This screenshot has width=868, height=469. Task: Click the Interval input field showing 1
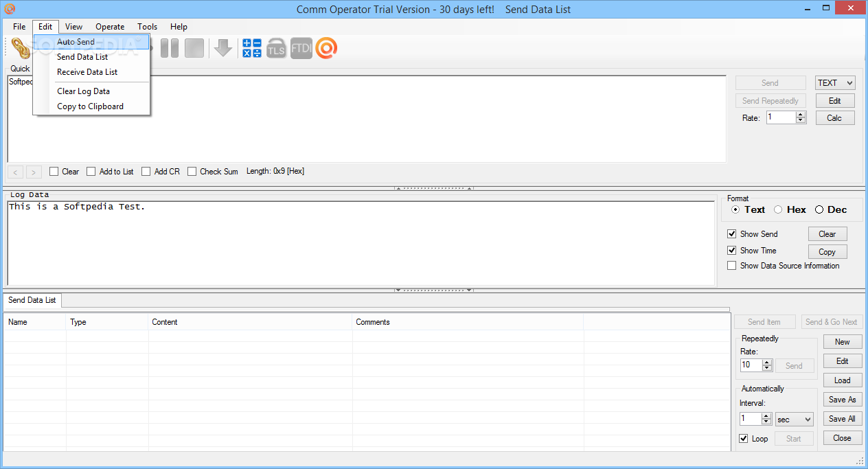click(751, 419)
